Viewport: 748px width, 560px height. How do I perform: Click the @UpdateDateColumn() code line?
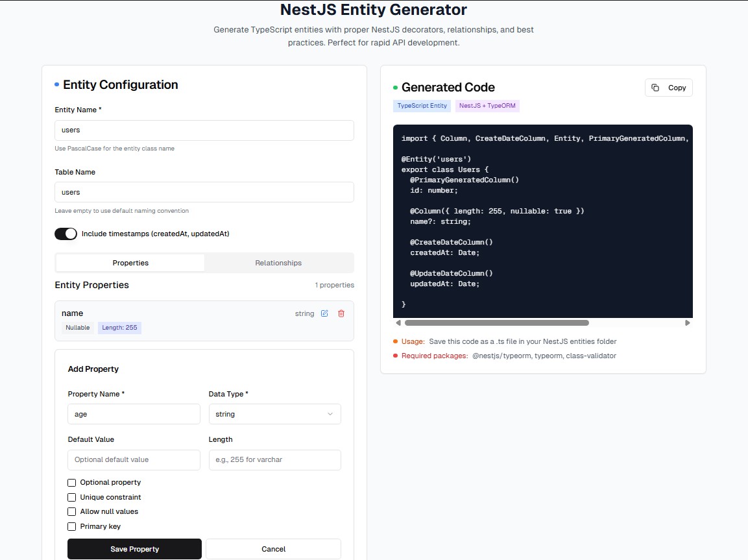[x=452, y=273]
